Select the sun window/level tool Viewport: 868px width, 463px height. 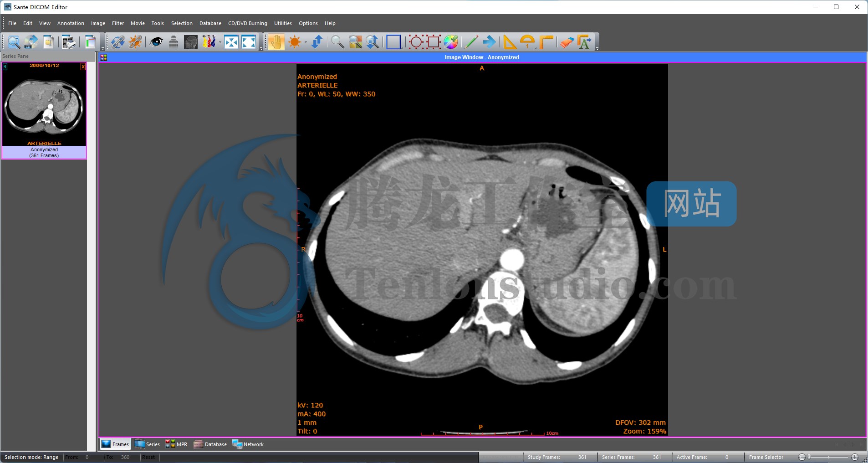[x=295, y=42]
